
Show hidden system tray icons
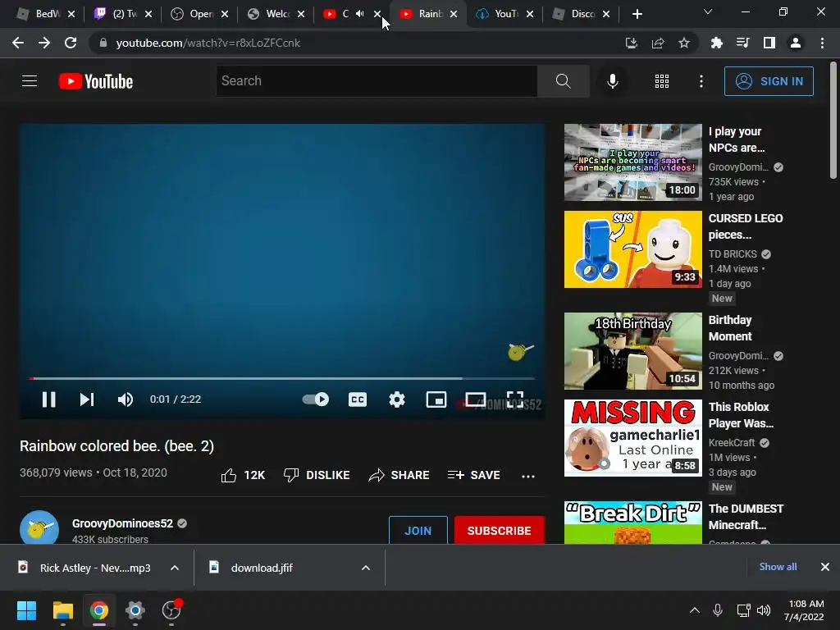click(x=694, y=610)
